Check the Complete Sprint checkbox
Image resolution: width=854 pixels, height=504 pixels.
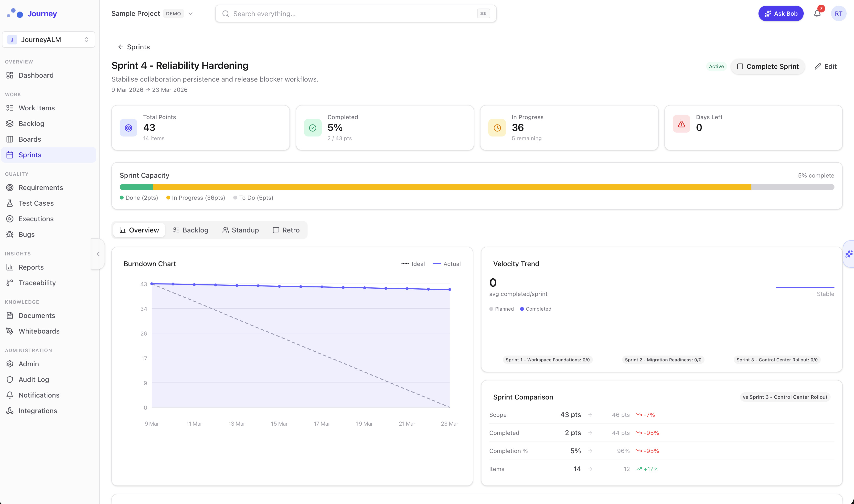[x=741, y=67]
